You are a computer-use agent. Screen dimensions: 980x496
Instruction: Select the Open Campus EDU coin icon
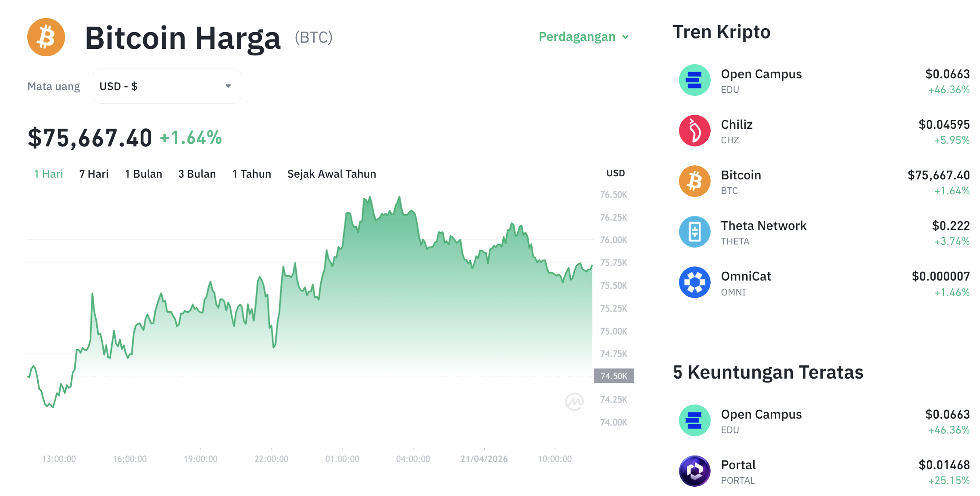click(x=694, y=80)
